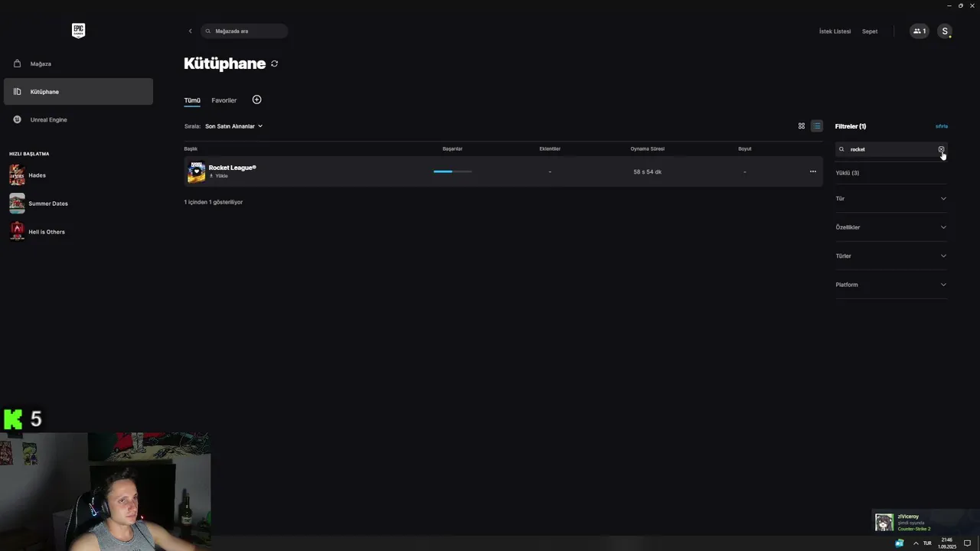Click the Epic Games logo
This screenshot has width=980, height=551.
[x=78, y=31]
